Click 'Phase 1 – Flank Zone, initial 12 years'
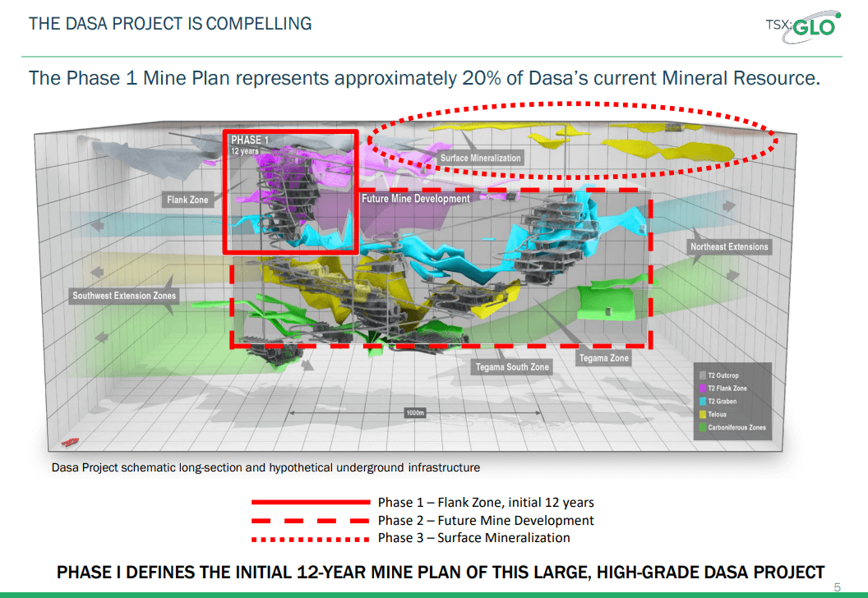This screenshot has height=598, width=868. click(486, 502)
